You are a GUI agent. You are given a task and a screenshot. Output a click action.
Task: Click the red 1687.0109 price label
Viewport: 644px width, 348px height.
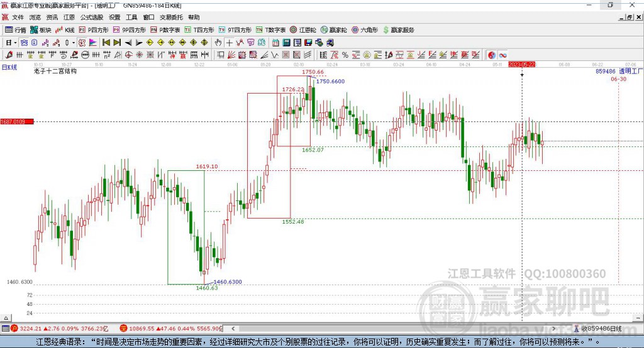[x=17, y=121]
